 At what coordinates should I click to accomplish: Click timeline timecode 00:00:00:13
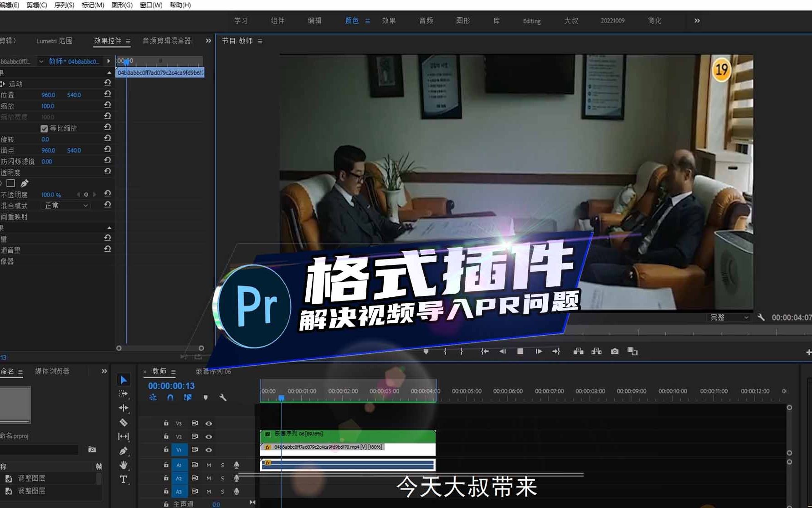tap(171, 386)
